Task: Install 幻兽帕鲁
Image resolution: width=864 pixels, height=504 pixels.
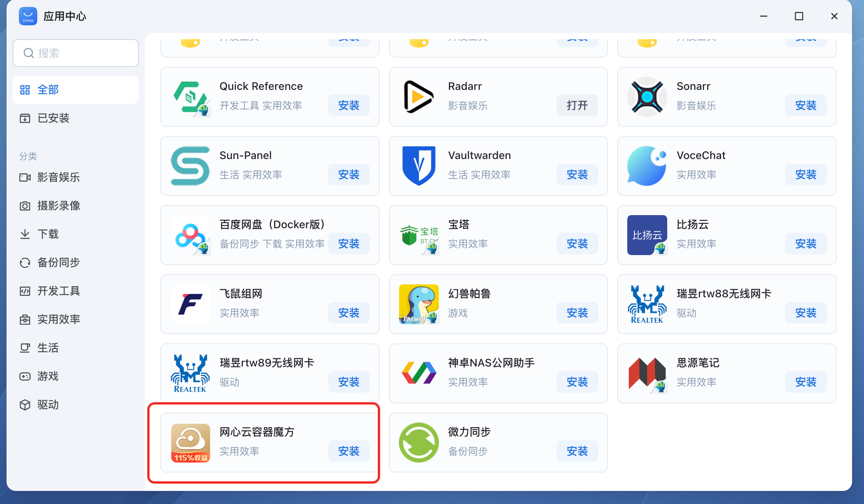Action: (577, 313)
